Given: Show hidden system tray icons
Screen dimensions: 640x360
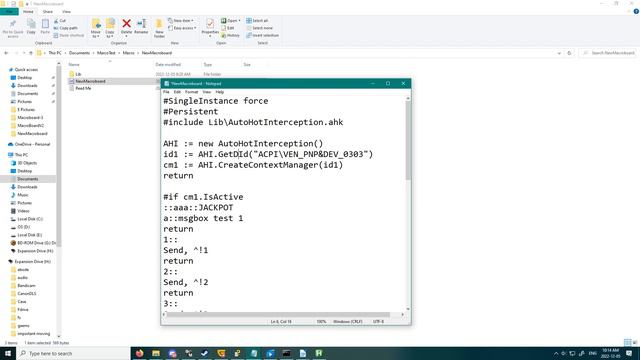Looking at the screenshot, I should 556,353.
